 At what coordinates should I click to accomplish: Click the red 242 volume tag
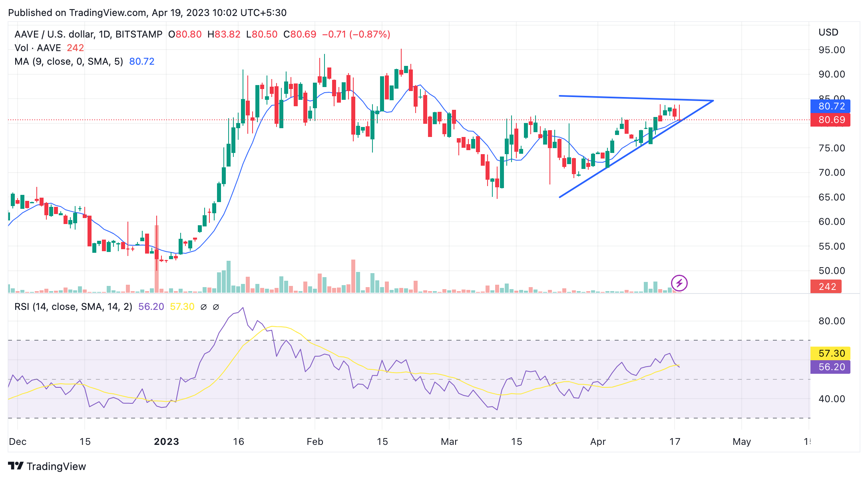[x=826, y=286]
